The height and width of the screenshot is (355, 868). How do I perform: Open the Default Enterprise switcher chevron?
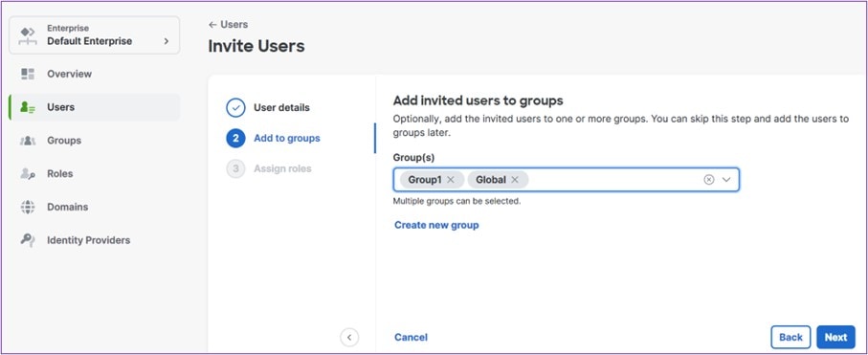(x=167, y=41)
